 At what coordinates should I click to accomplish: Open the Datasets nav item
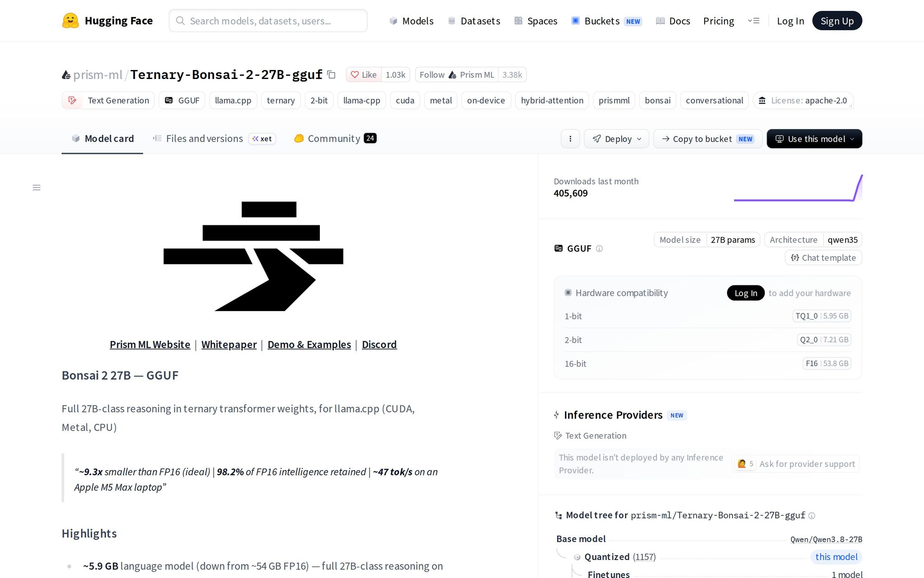[x=474, y=21]
